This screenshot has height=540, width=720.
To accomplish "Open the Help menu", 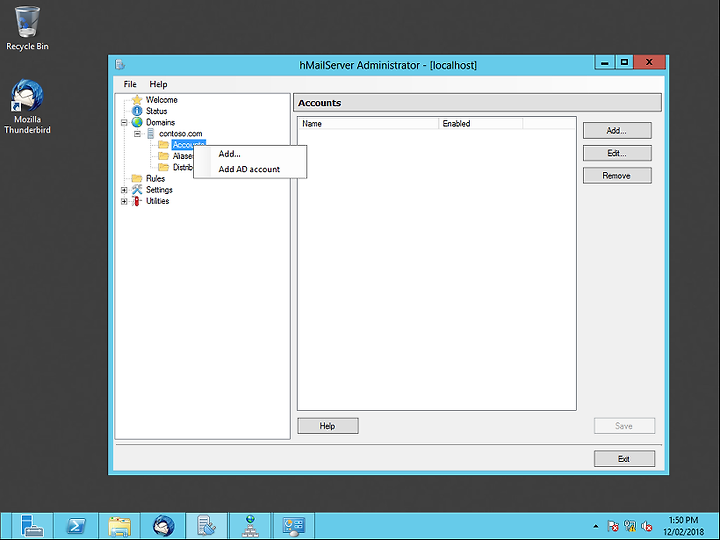I will pyautogui.click(x=158, y=84).
